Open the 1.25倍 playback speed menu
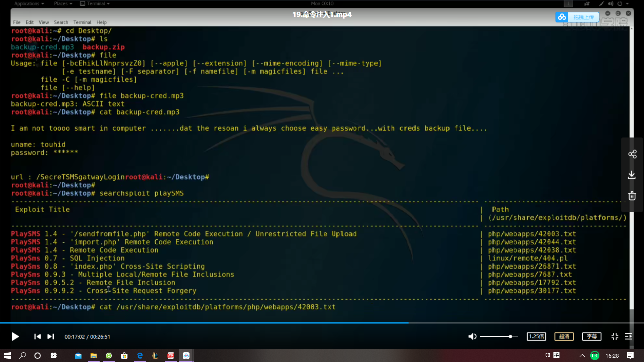Viewport: 644px width, 362px height. click(x=536, y=337)
